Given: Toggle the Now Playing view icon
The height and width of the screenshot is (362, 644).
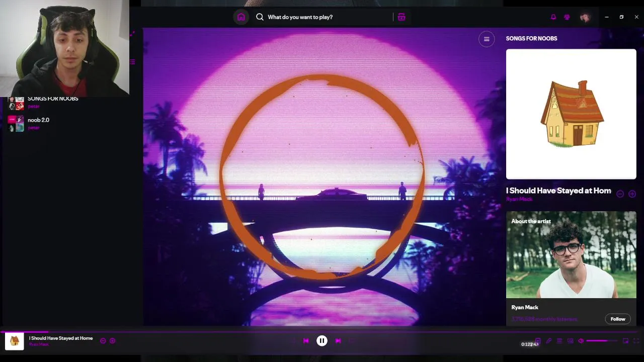Looking at the screenshot, I should coord(538,341).
